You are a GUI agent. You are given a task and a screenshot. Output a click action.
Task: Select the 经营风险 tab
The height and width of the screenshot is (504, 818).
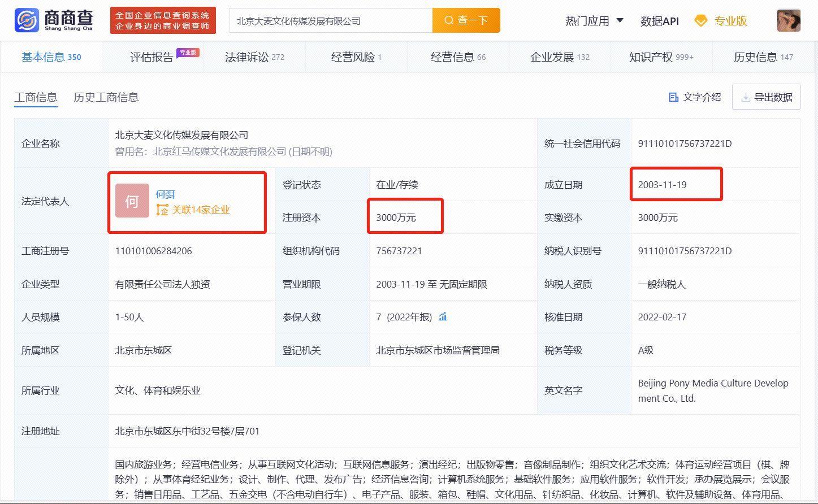coord(356,57)
